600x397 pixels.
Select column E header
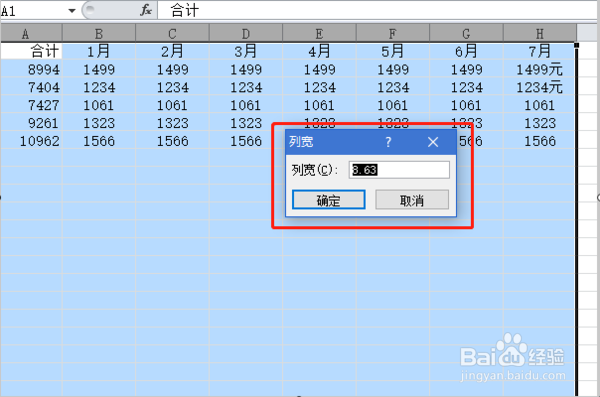point(319,34)
